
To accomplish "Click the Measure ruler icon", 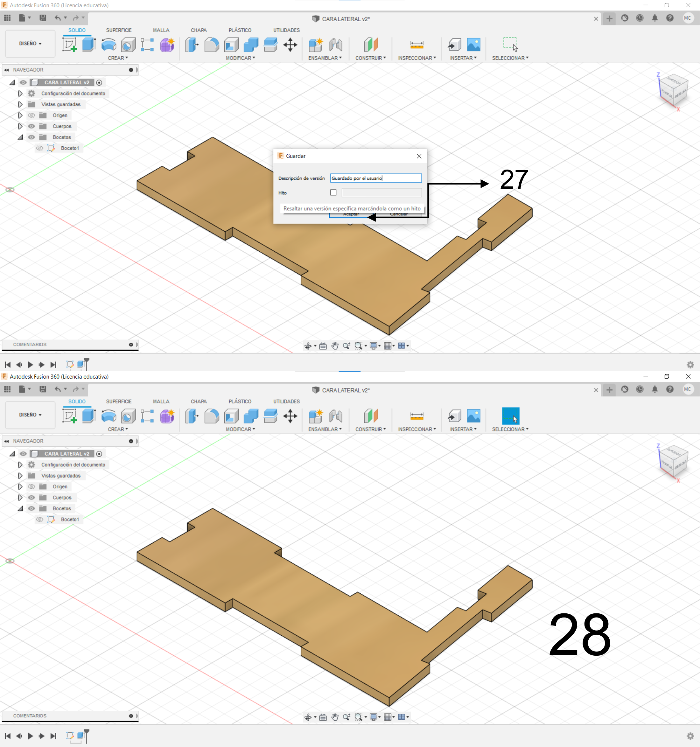I will [417, 45].
